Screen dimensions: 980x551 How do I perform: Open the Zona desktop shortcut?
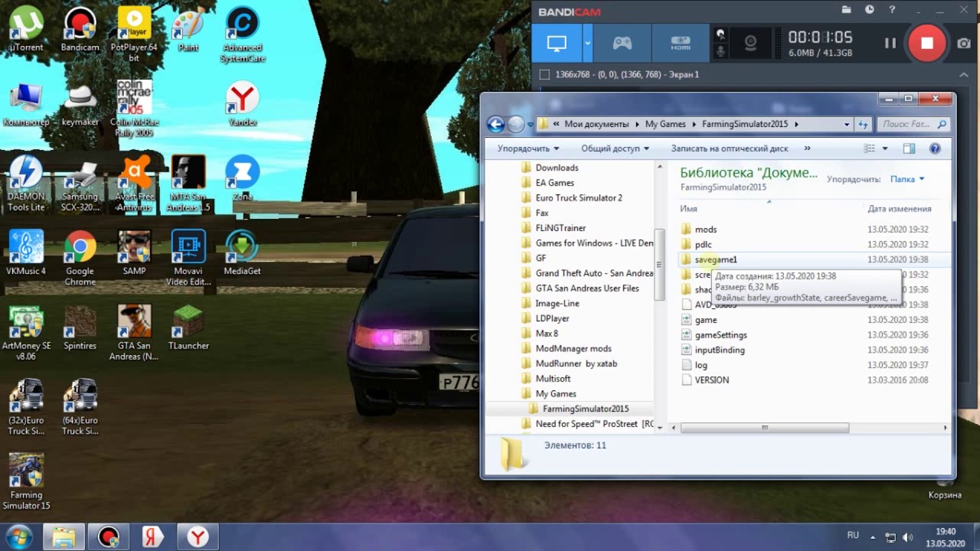pos(242,179)
